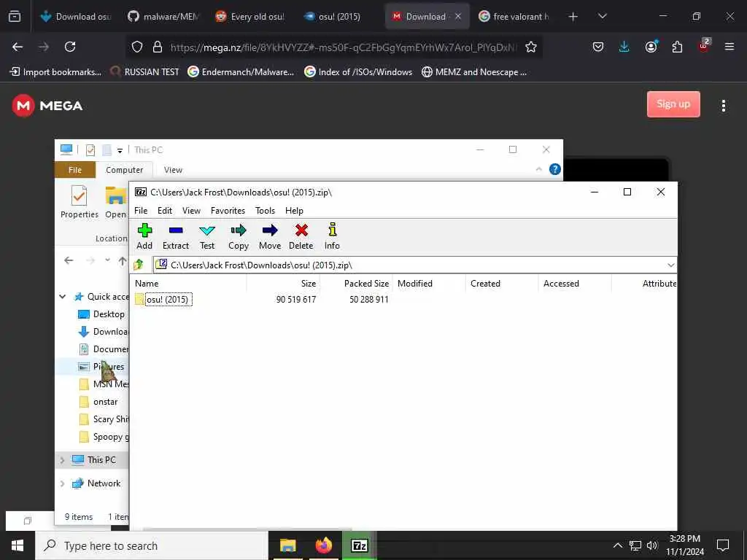This screenshot has height=560, width=747.
Task: Expand This PC tree node
Action: (x=63, y=460)
